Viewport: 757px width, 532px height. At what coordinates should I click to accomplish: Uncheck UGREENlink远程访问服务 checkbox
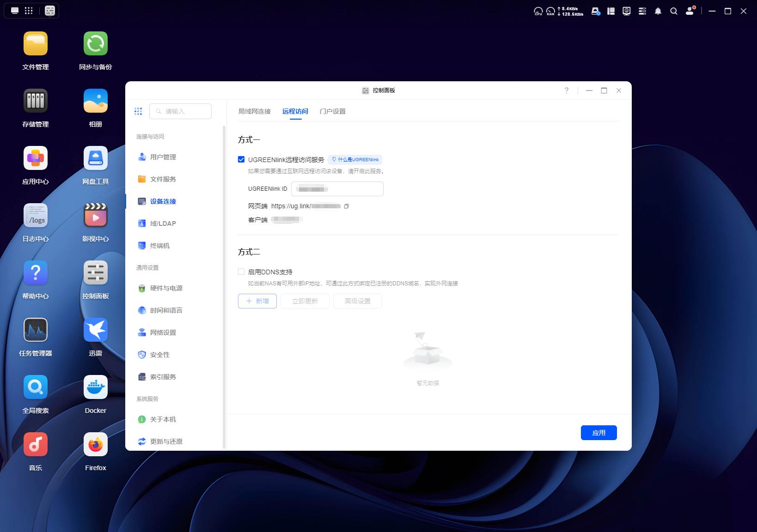(x=241, y=159)
